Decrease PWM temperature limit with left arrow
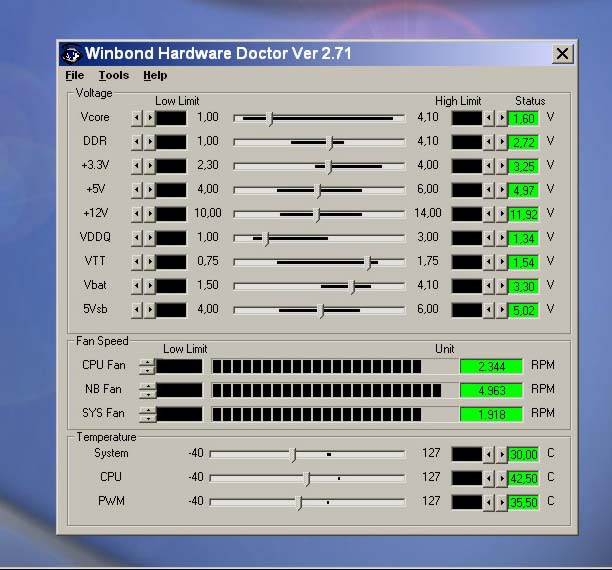Viewport: 612px width, 570px height. pyautogui.click(x=488, y=502)
